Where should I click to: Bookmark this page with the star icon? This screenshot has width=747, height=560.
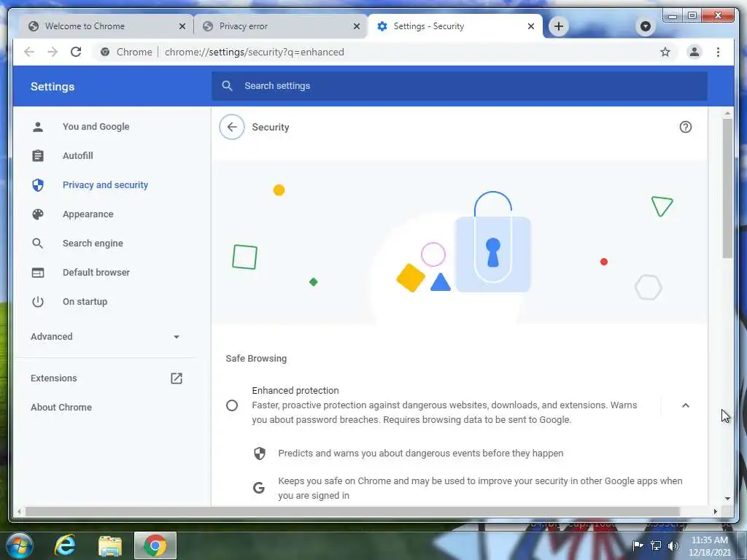[x=665, y=52]
